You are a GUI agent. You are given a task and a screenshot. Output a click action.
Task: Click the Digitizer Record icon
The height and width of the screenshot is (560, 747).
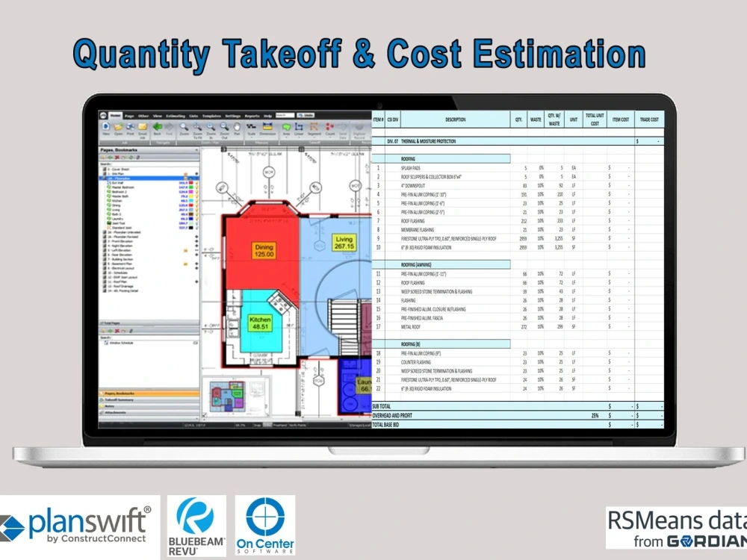pyautogui.click(x=359, y=127)
